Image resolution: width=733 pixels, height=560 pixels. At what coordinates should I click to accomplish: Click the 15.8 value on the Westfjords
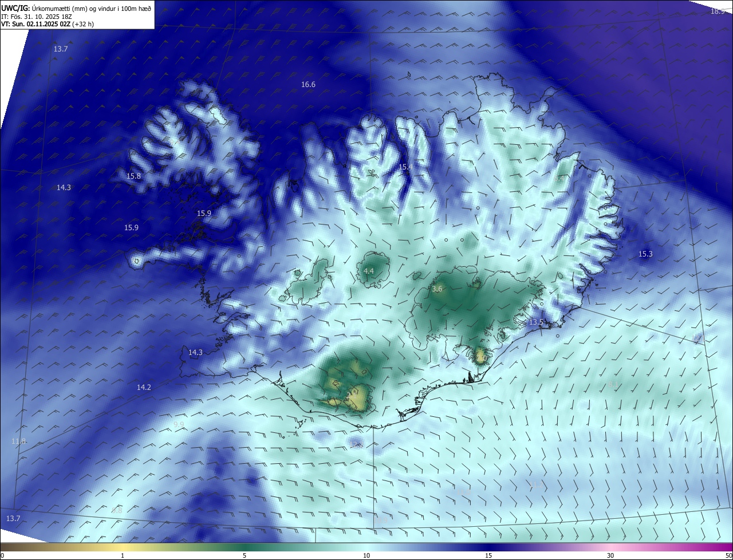[133, 176]
